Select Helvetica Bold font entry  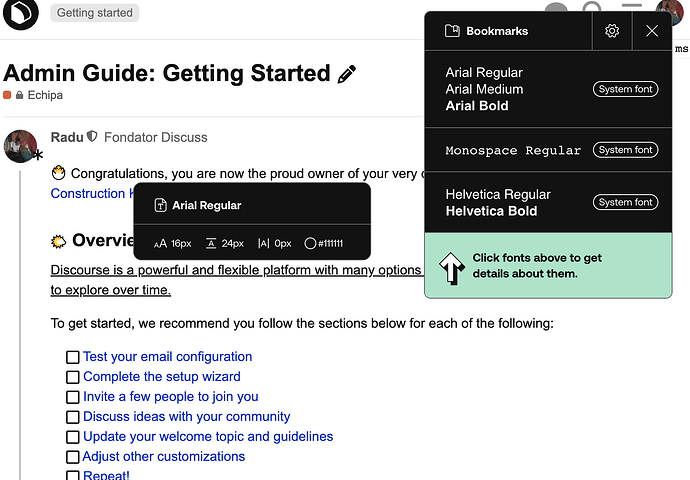coord(491,211)
